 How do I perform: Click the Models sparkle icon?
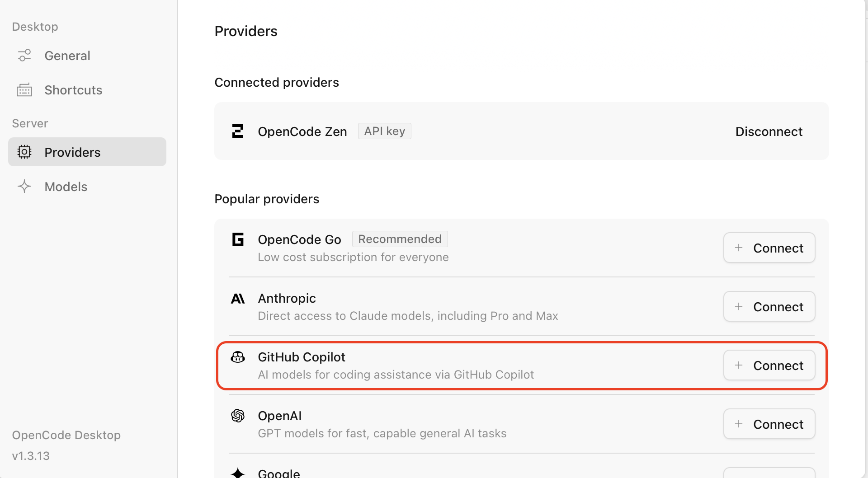point(24,187)
